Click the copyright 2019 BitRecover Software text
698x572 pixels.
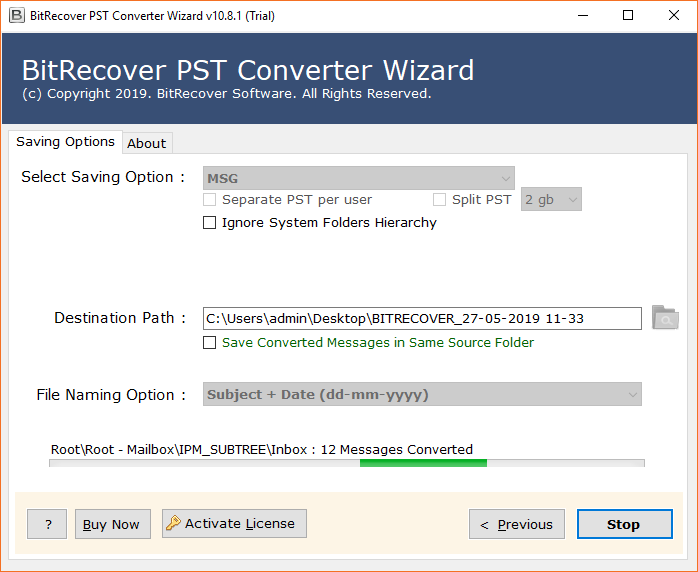[227, 93]
